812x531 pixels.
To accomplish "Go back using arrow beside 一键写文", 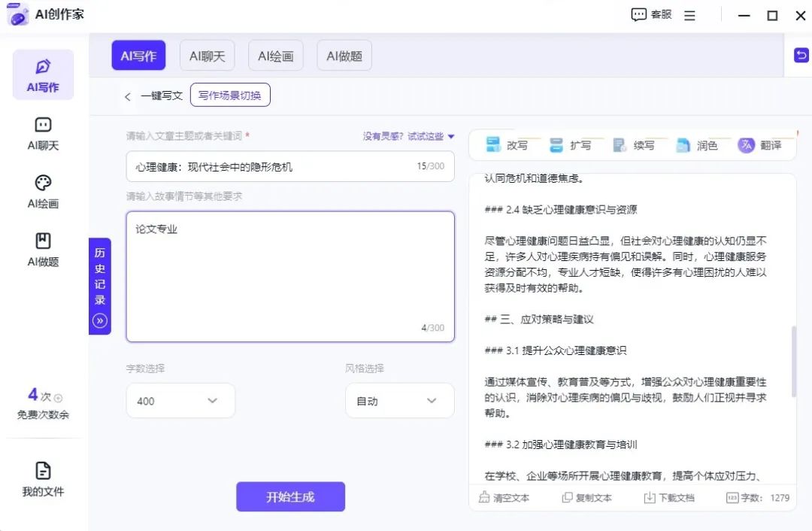I will pos(127,96).
